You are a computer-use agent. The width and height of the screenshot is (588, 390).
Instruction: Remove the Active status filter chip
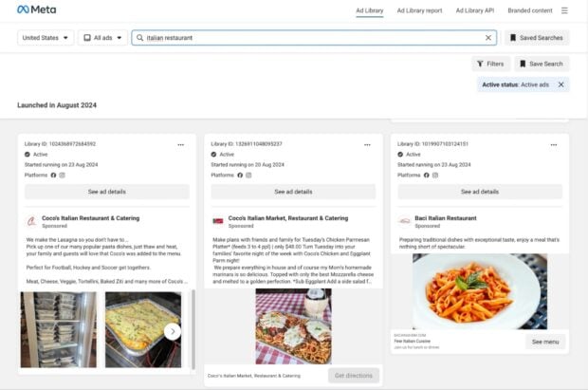pos(561,84)
